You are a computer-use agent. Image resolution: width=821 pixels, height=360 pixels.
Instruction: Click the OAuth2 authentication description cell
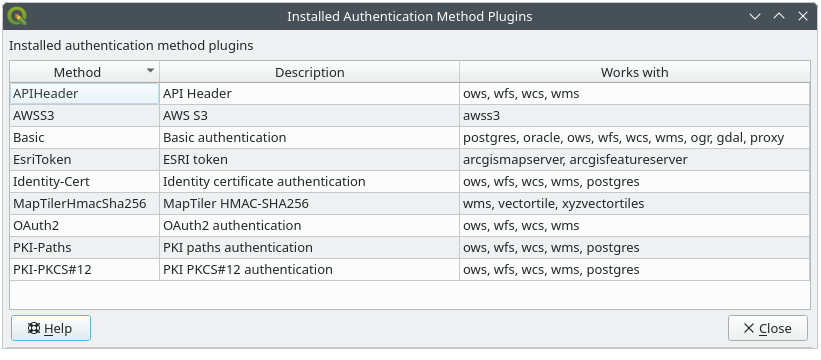coord(309,226)
